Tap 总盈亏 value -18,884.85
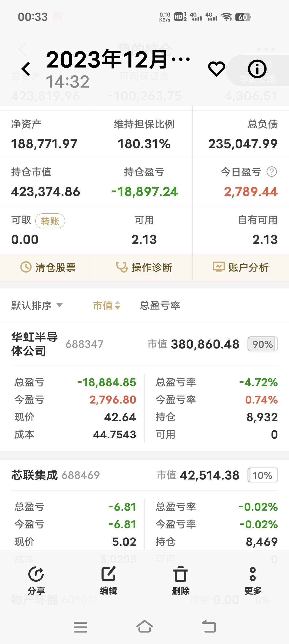289x644 pixels. (x=107, y=382)
